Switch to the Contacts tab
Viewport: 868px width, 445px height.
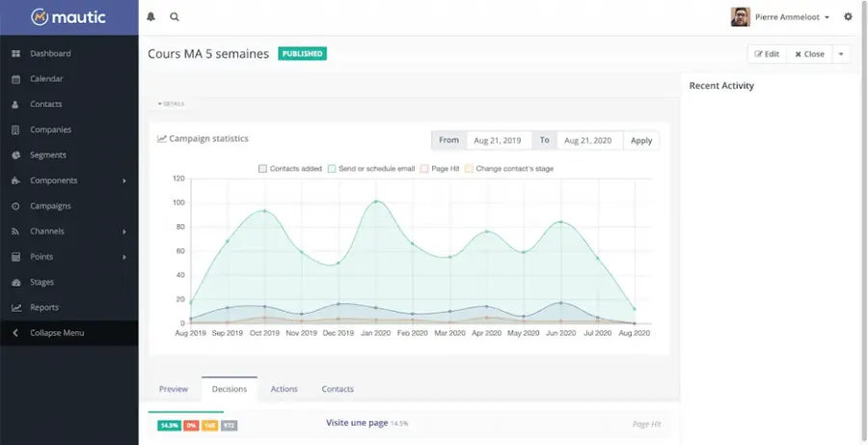(338, 389)
